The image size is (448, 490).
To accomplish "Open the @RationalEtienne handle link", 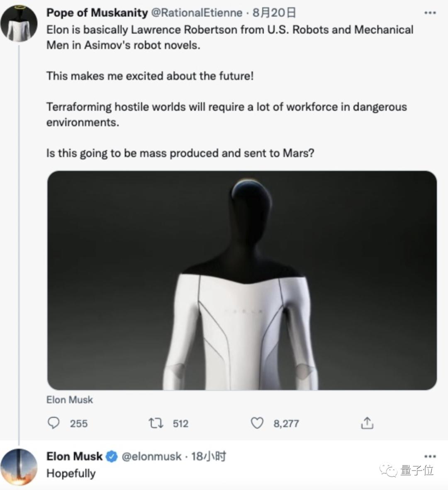I will coord(197,13).
